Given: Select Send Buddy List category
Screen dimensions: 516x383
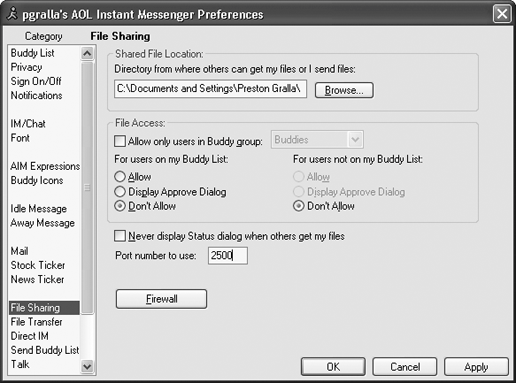Looking at the screenshot, I should (45, 350).
